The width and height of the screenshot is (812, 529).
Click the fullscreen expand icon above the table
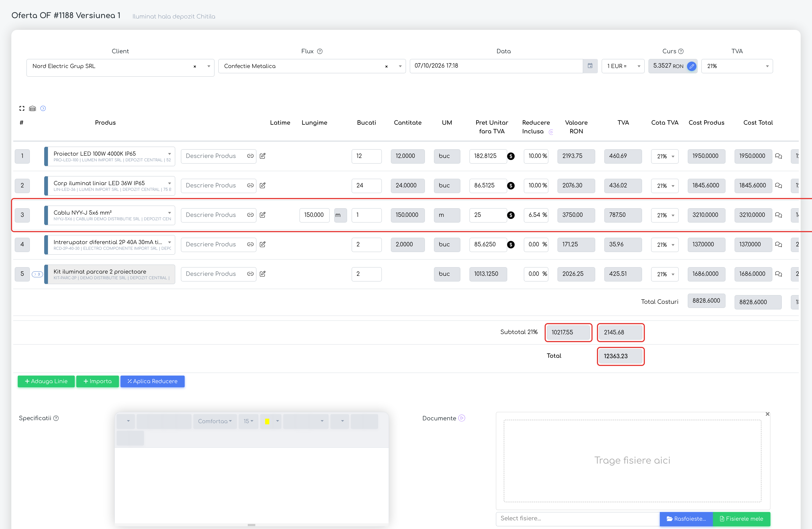point(22,108)
